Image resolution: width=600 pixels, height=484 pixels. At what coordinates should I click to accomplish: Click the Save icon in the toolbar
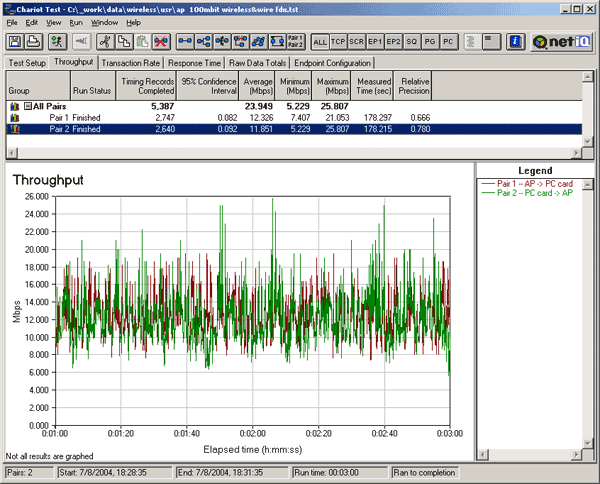(16, 41)
